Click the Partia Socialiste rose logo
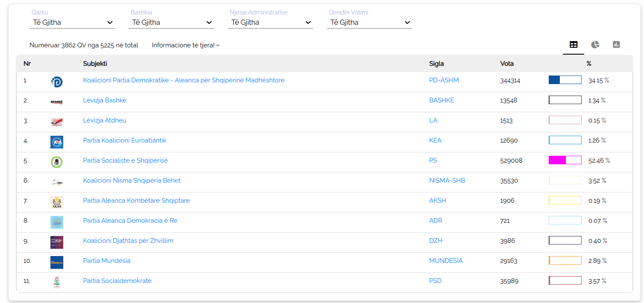 (x=56, y=162)
